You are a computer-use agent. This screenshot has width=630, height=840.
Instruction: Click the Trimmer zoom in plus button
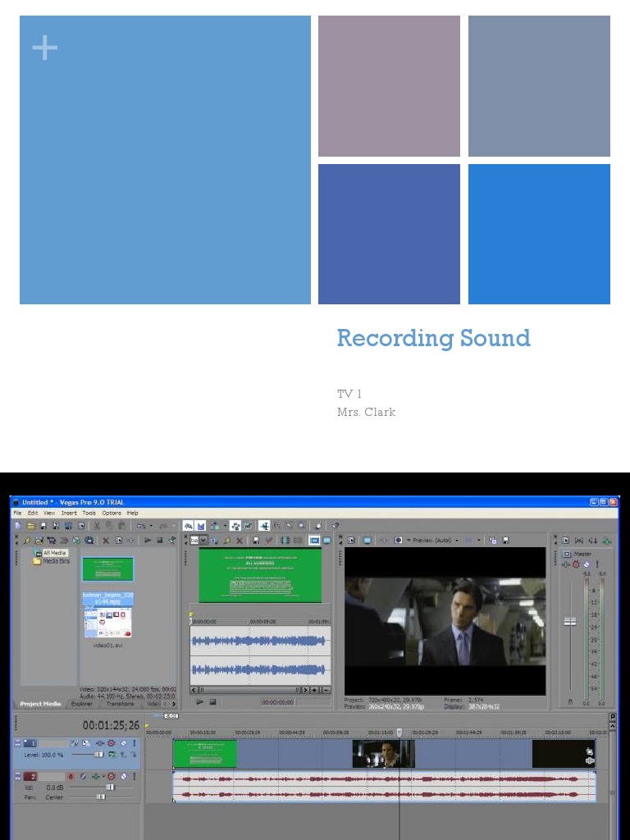314,689
